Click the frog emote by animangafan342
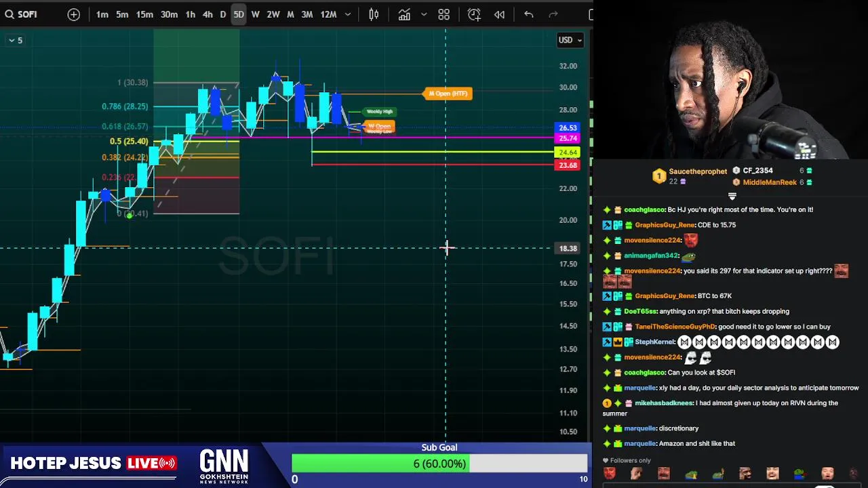Screen dimensions: 868x488 tap(688, 256)
